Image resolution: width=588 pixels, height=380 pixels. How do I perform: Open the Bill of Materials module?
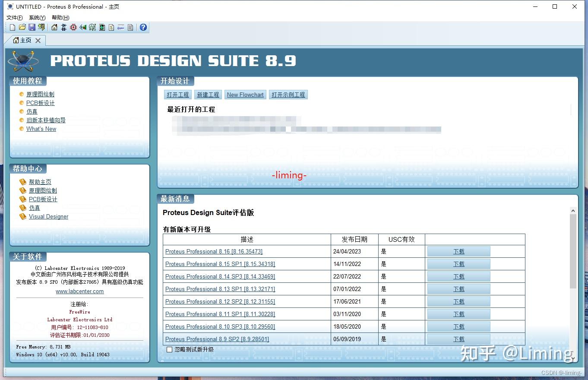click(x=111, y=27)
